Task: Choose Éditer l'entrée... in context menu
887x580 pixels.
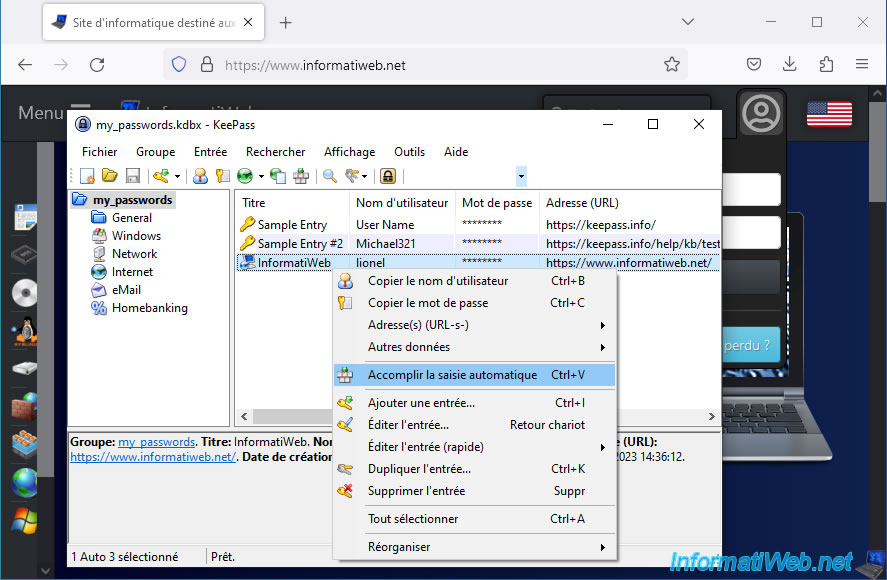Action: point(474,425)
